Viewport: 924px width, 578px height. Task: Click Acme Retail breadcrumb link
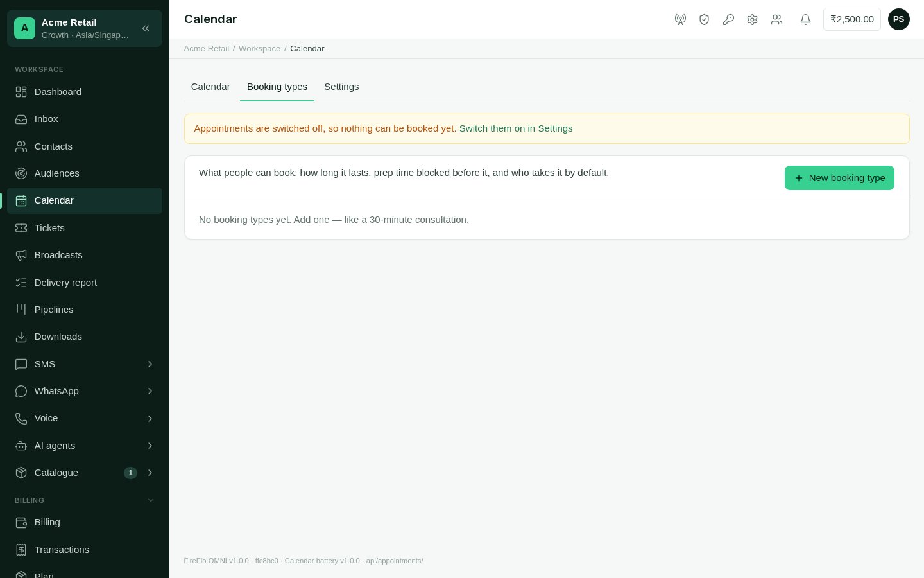coord(207,49)
